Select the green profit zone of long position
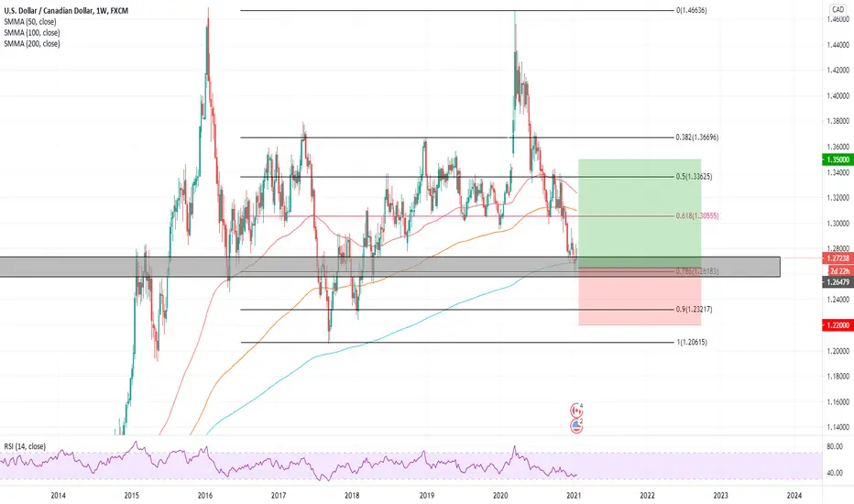Viewport: 854px width, 504px height. 640,214
